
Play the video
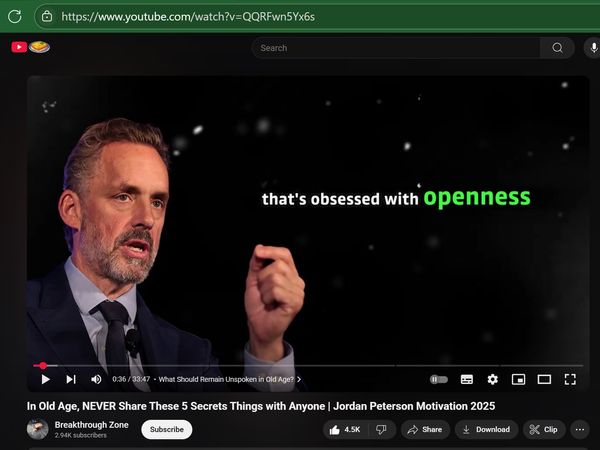tap(46, 379)
